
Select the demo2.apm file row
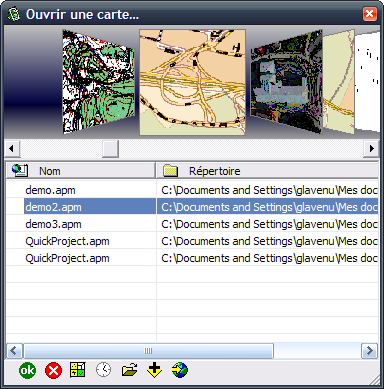pyautogui.click(x=192, y=207)
